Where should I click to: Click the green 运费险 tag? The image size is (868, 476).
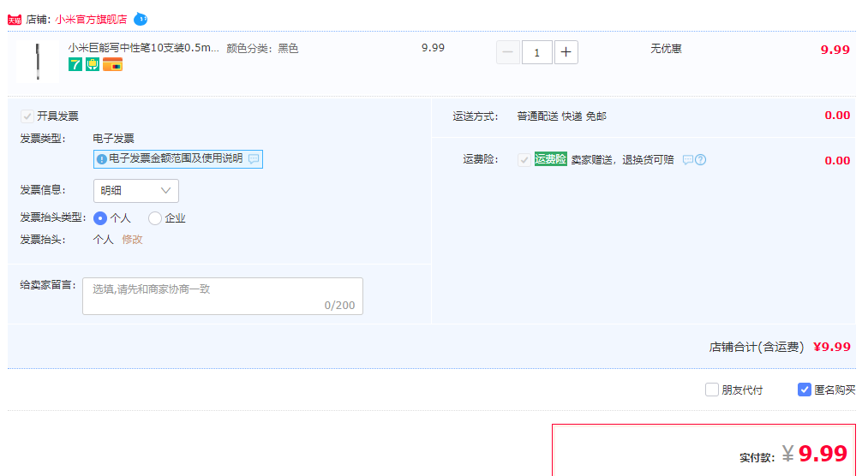(x=550, y=159)
